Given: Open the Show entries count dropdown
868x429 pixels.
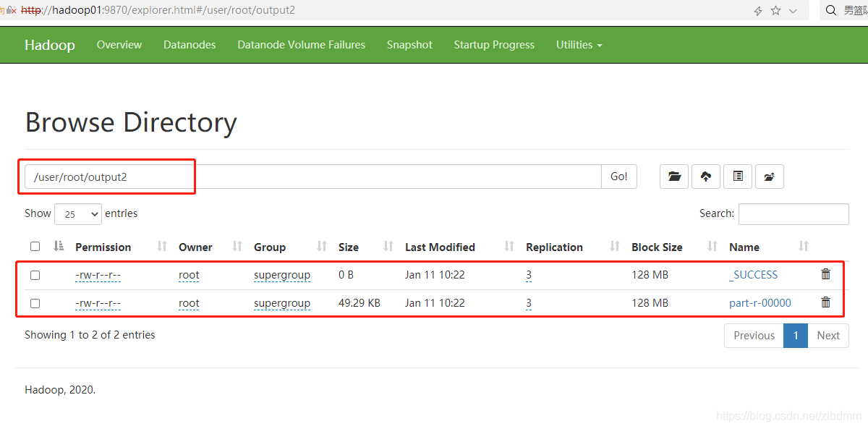Looking at the screenshot, I should 78,214.
